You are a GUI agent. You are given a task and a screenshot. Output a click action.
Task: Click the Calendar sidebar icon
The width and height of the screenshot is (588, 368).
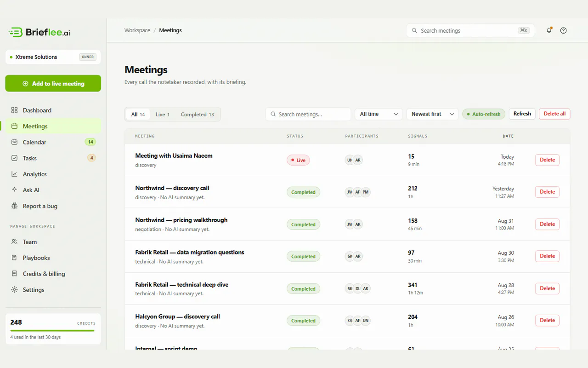(14, 142)
